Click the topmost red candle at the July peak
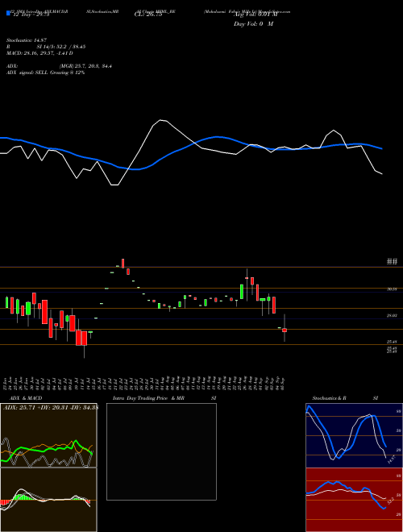 tap(123, 264)
